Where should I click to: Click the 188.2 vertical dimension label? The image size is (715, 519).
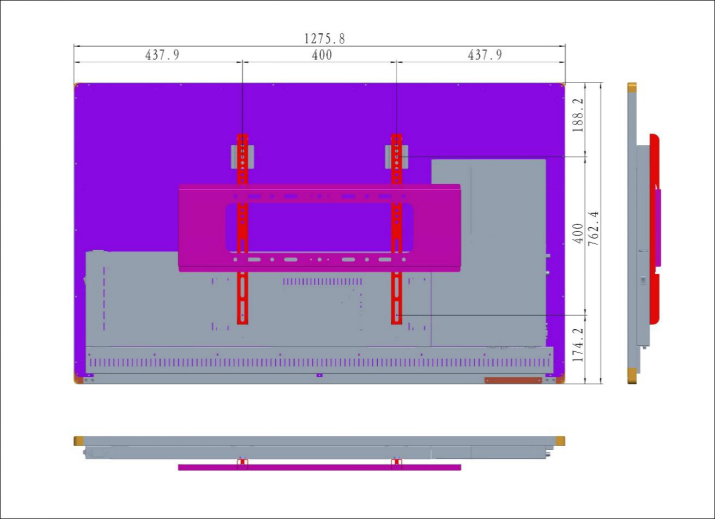coord(578,115)
